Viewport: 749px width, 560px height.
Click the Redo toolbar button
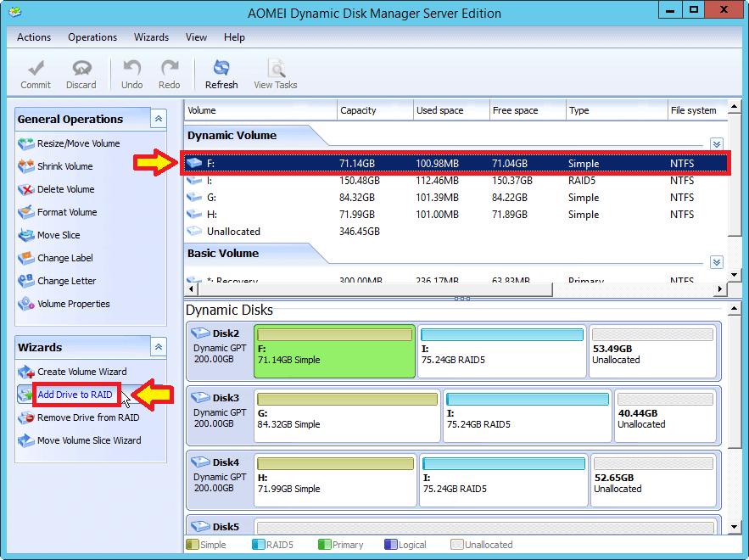click(169, 75)
